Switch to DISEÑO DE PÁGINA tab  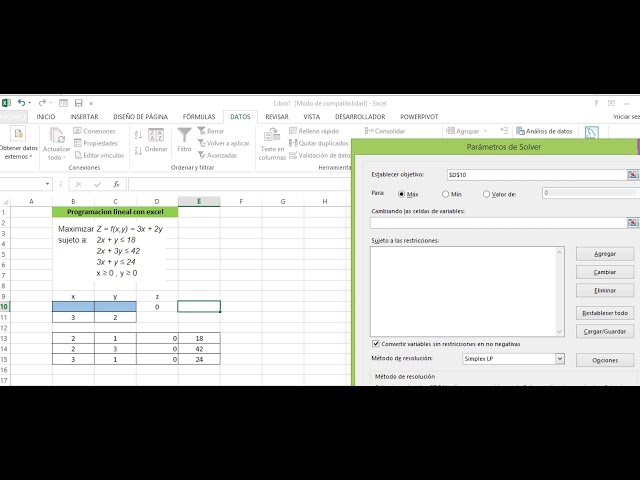(140, 117)
